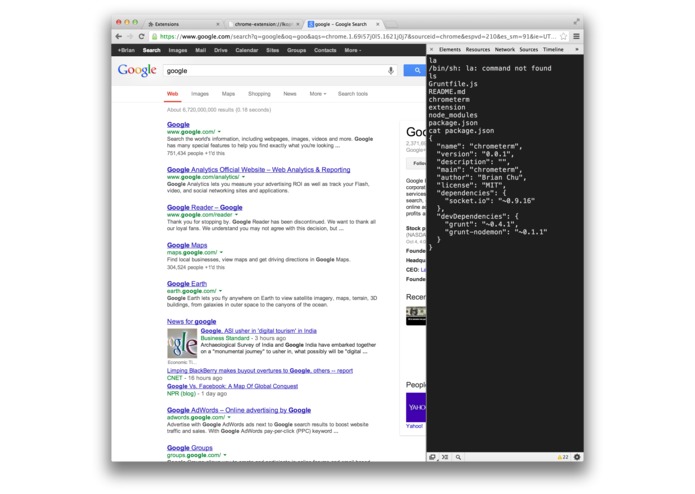Open the News for google link
This screenshot has width=695, height=494.
tap(191, 321)
